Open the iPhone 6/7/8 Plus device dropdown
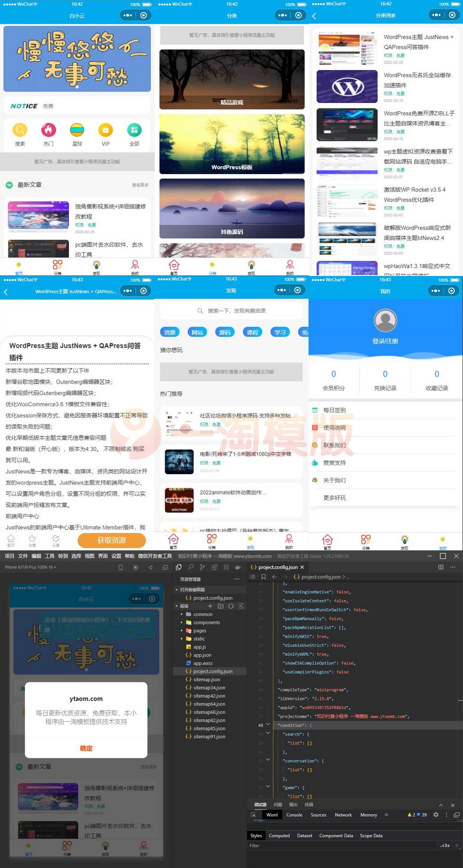Screen dimensions: 463x868 (30, 567)
